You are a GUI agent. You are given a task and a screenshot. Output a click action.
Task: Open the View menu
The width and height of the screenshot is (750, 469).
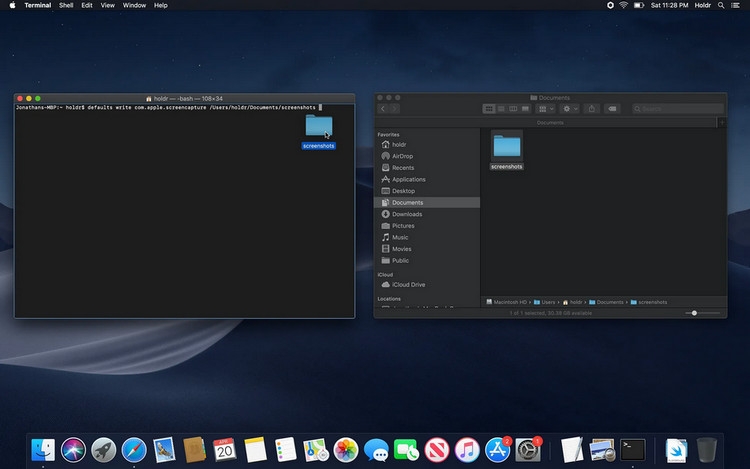tap(108, 5)
